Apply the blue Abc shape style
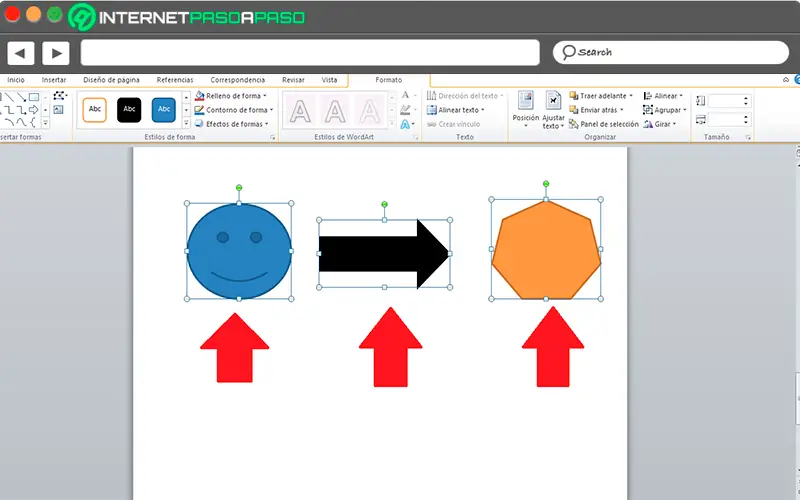The width and height of the screenshot is (800, 500). pos(164,110)
